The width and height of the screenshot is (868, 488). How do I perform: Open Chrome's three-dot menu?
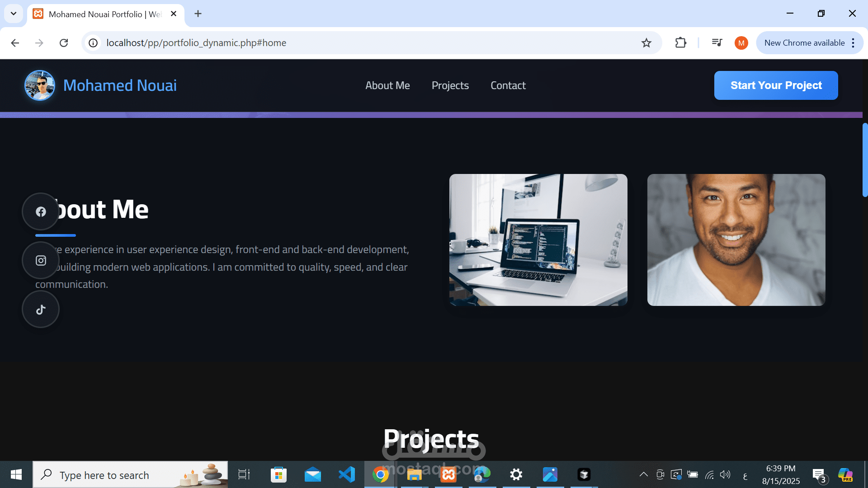(853, 43)
